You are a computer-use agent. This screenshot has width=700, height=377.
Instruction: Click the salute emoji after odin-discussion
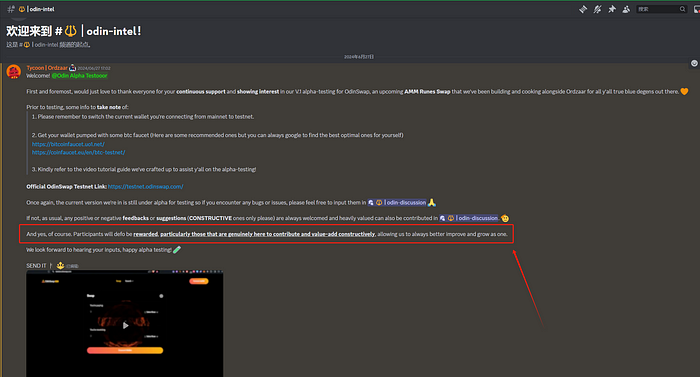click(x=505, y=218)
